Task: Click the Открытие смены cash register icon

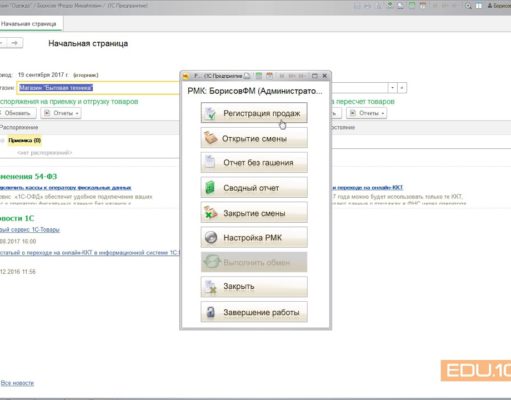Action: click(211, 138)
